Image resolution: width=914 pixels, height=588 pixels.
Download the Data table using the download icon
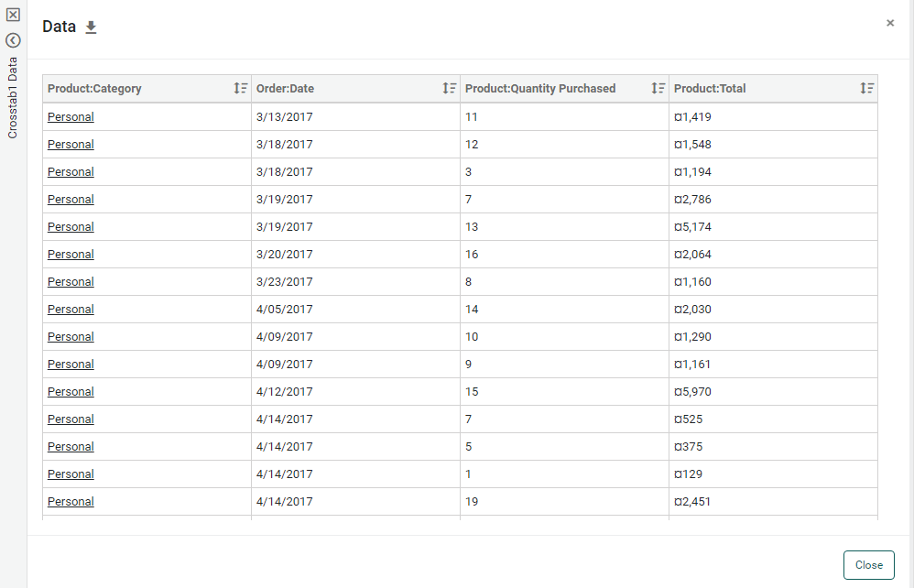[x=91, y=28]
